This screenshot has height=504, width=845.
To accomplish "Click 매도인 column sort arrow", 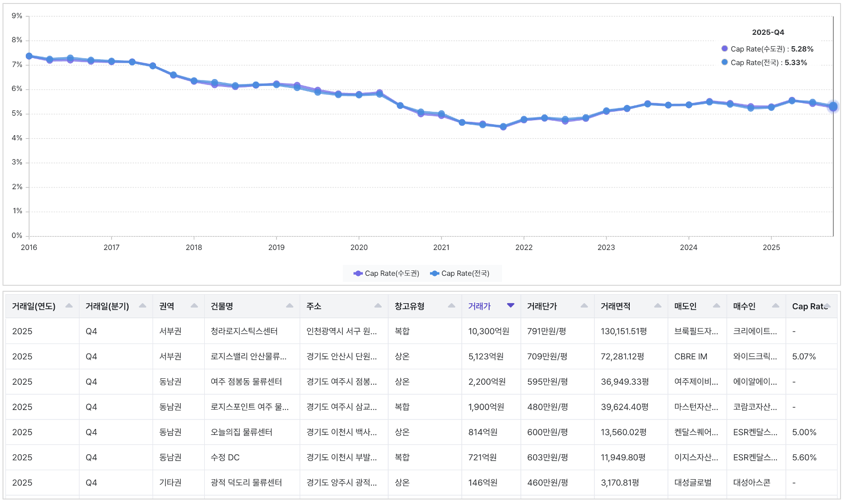I will click(716, 306).
